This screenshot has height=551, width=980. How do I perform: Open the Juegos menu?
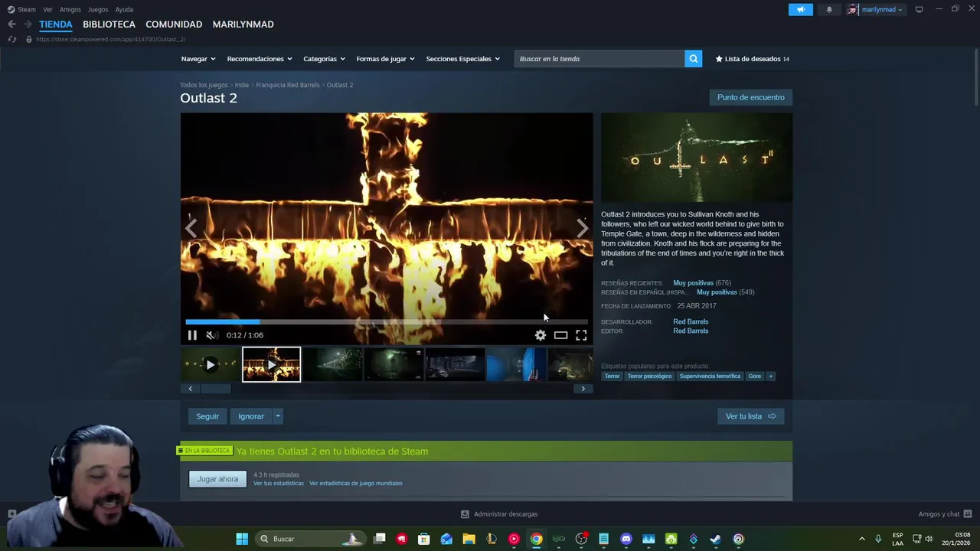point(98,9)
